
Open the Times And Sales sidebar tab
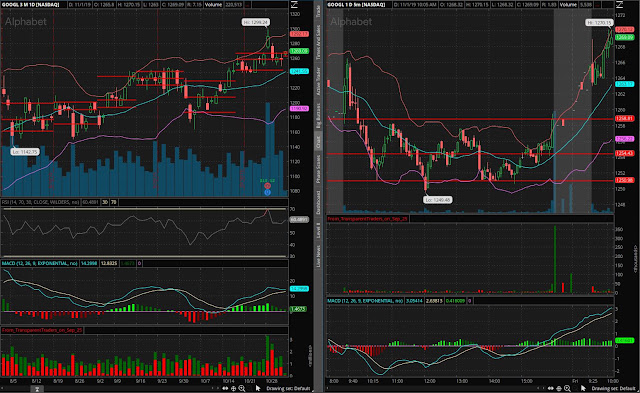(x=318, y=42)
